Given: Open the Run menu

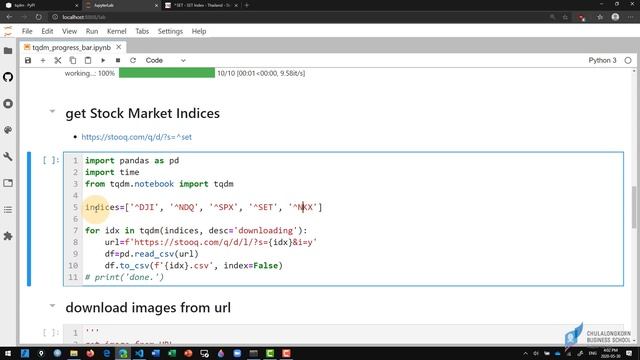Looking at the screenshot, I should click(92, 31).
